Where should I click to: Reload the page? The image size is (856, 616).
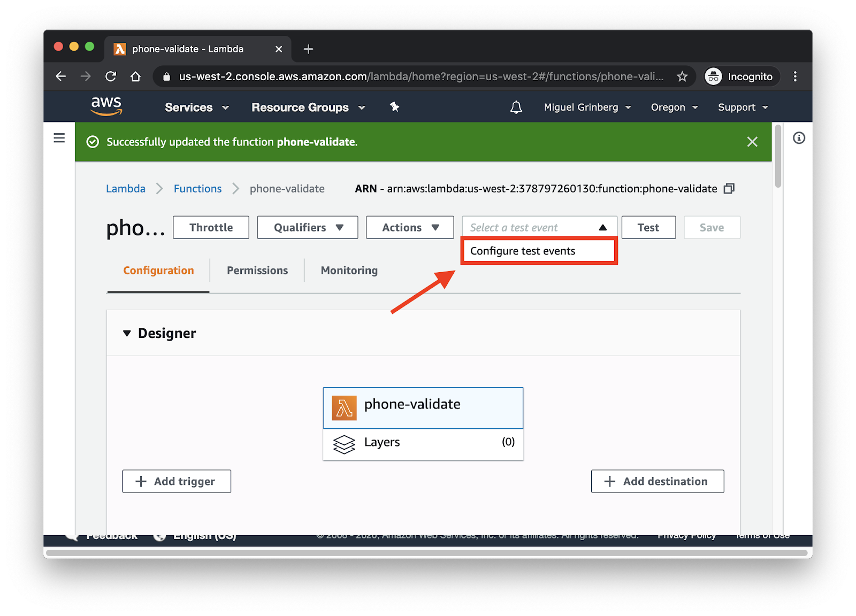click(x=111, y=76)
